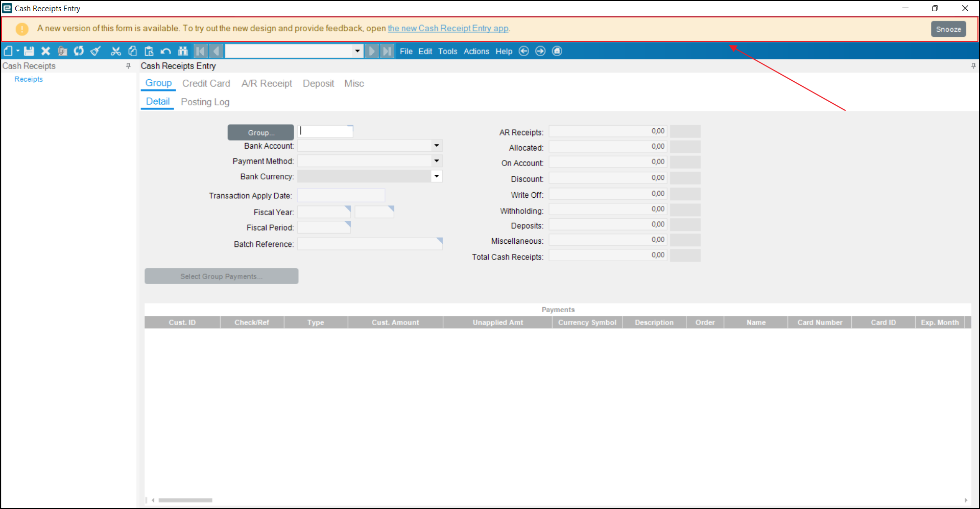The image size is (980, 509).
Task: Expand the Bank Account dropdown
Action: point(437,146)
